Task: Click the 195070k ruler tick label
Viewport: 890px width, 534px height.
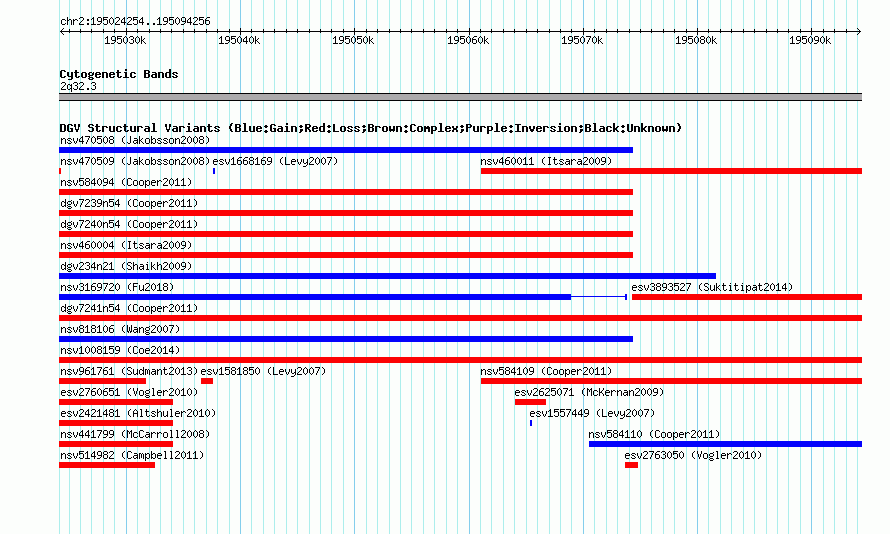Action: 582,40
